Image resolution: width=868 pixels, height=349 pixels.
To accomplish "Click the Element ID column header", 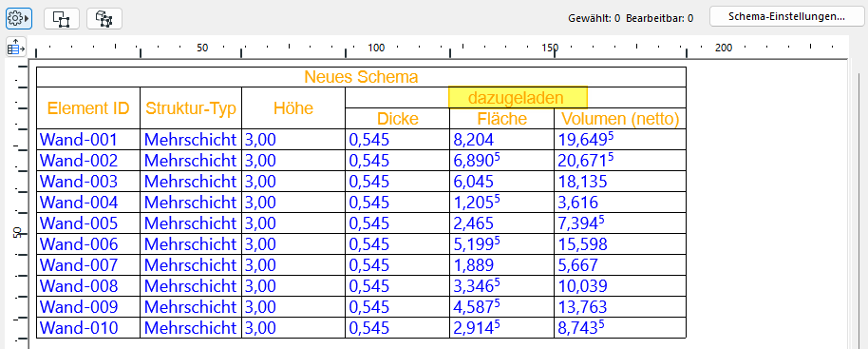I will [x=88, y=108].
